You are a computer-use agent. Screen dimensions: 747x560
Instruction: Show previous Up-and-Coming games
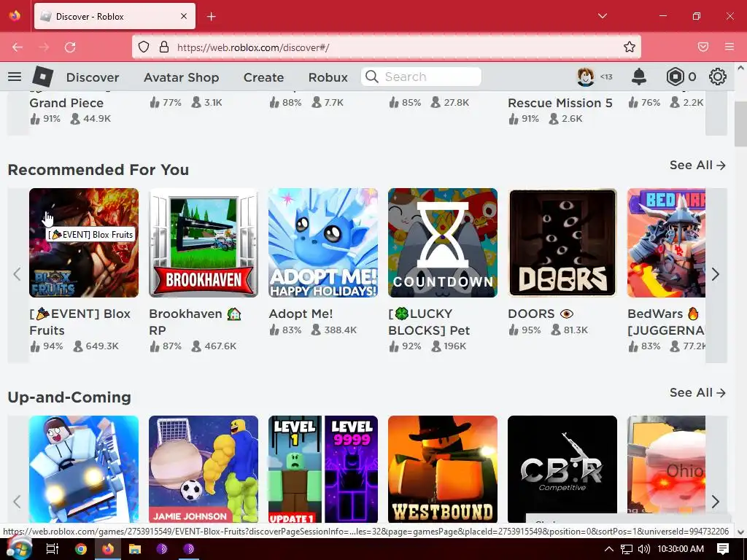18,502
